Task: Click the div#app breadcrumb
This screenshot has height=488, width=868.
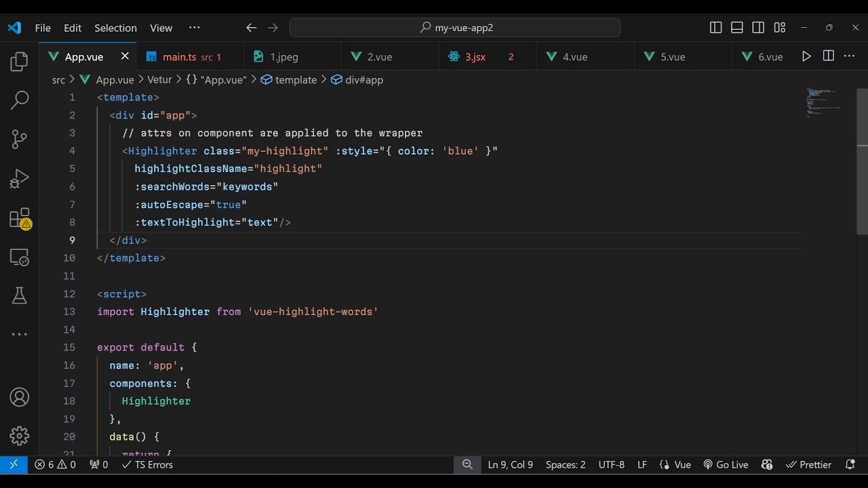Action: (x=357, y=80)
